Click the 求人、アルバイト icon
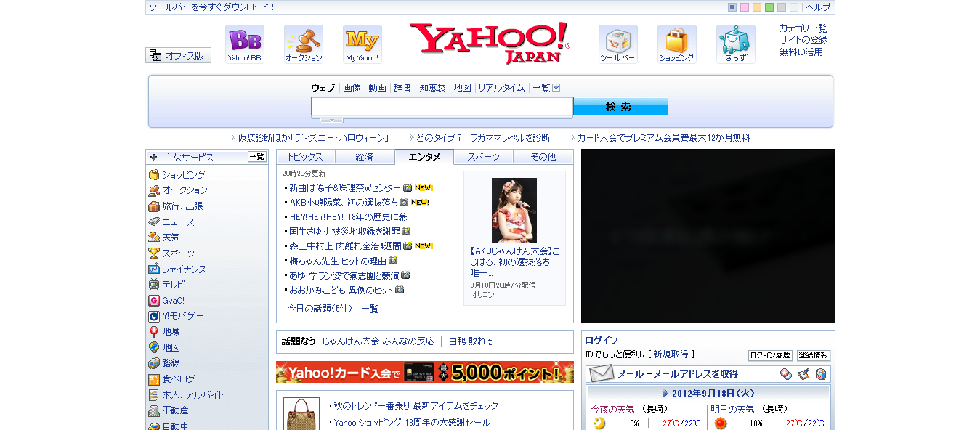The height and width of the screenshot is (430, 980). 154,395
